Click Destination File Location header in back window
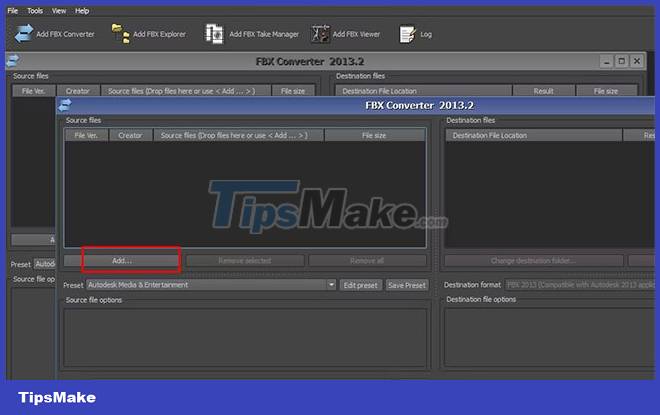The image size is (660, 415). point(423,91)
